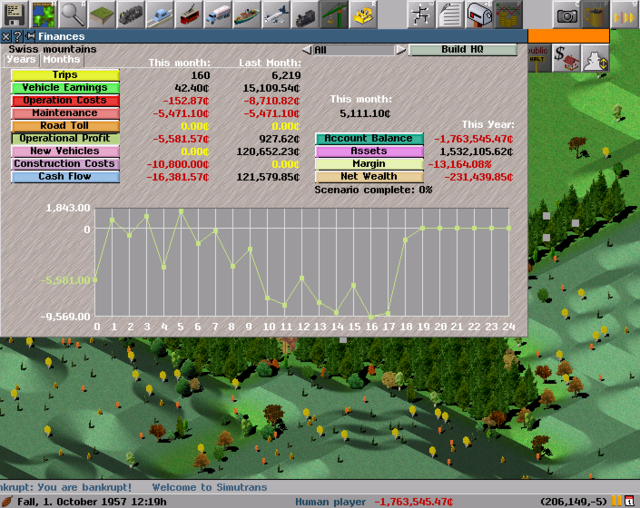
Task: Click the graph point at month 16
Action: click(371, 316)
